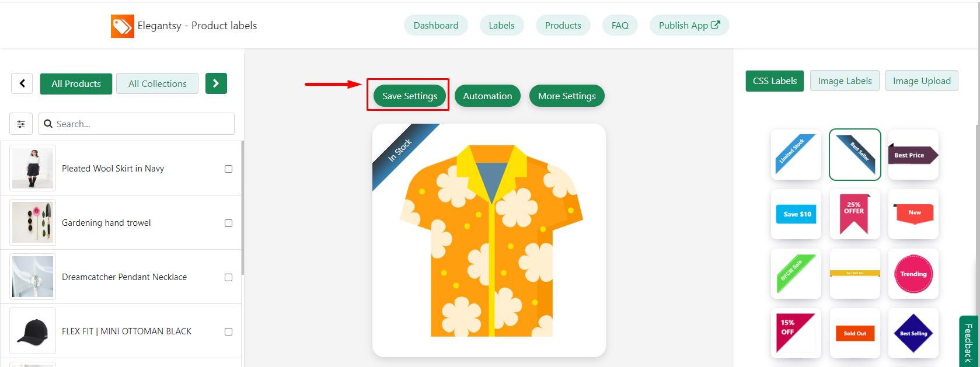This screenshot has height=367, width=980.
Task: Click the Pleated Wool Skirt in Navy name
Action: pyautogui.click(x=113, y=169)
